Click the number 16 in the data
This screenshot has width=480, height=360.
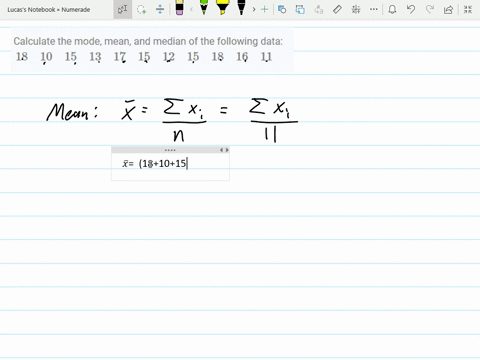tap(242, 57)
